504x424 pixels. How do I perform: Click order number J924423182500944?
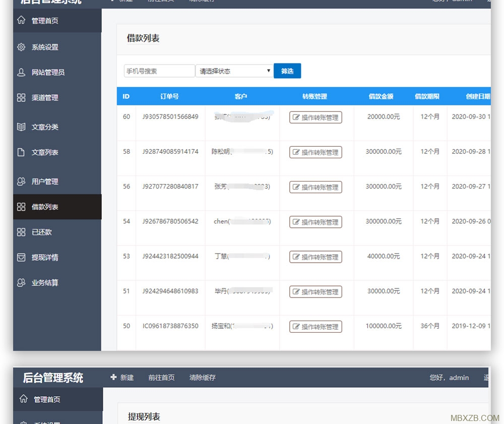tap(170, 256)
